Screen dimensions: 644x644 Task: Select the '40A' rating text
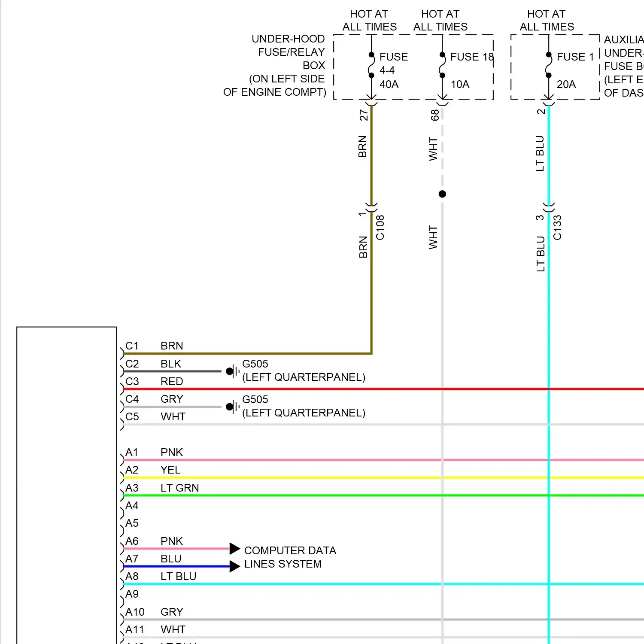[x=389, y=84]
